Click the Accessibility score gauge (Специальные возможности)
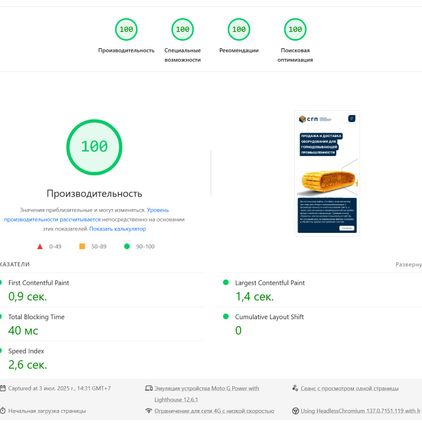The height and width of the screenshot is (425, 422). click(182, 29)
